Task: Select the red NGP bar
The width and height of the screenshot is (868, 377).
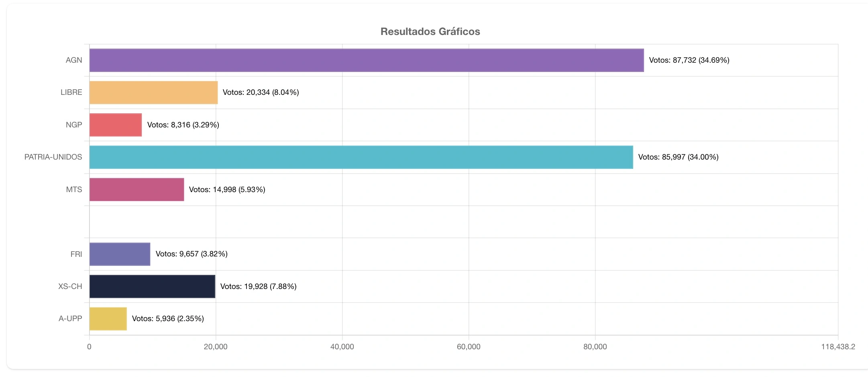Action: [116, 125]
